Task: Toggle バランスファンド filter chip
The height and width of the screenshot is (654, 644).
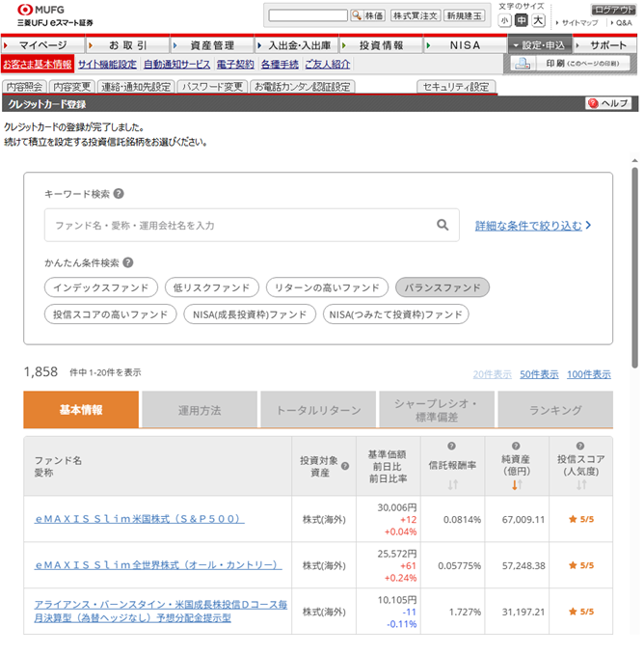Action: (x=443, y=287)
